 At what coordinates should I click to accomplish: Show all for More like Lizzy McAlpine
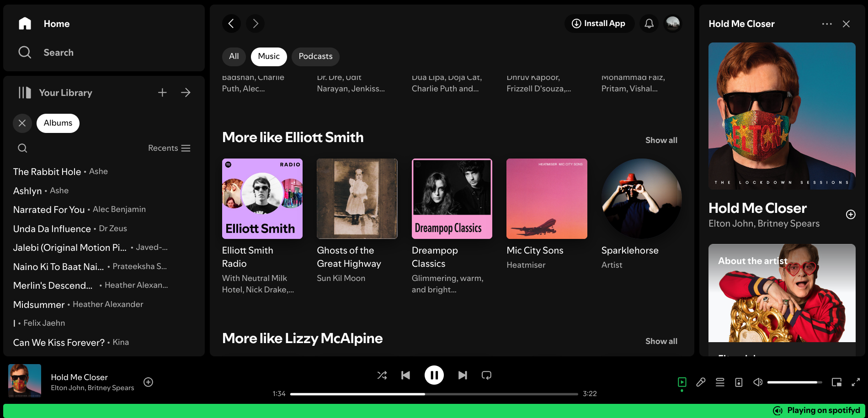coord(661,341)
